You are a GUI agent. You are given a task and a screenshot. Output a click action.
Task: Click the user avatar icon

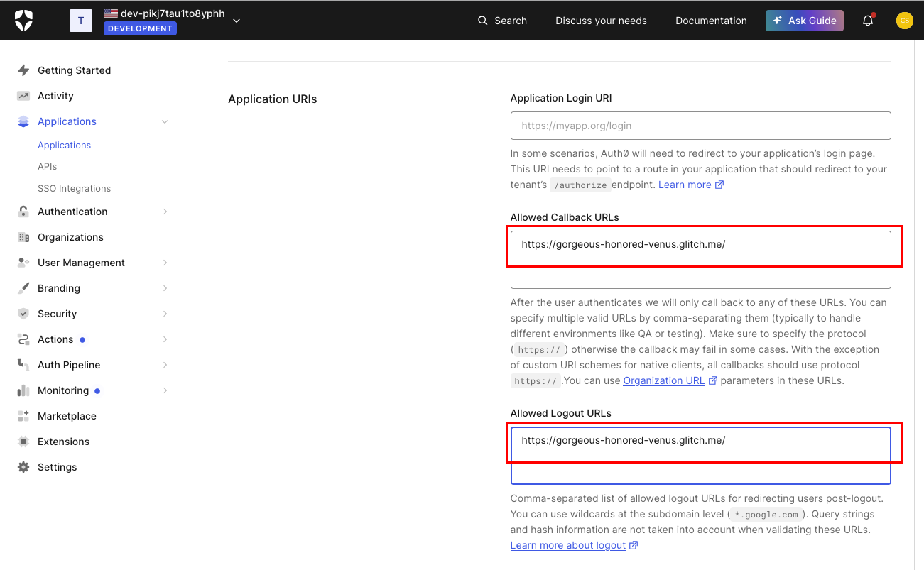click(x=903, y=21)
